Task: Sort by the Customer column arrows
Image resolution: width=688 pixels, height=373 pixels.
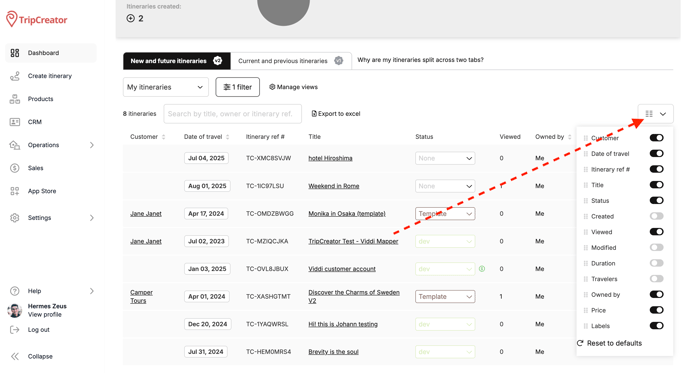Action: [164, 137]
